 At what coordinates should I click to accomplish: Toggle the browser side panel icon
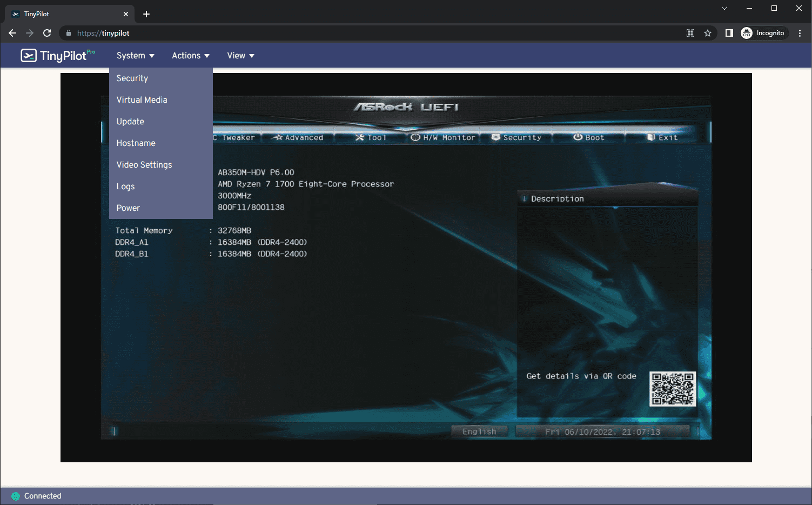click(729, 33)
